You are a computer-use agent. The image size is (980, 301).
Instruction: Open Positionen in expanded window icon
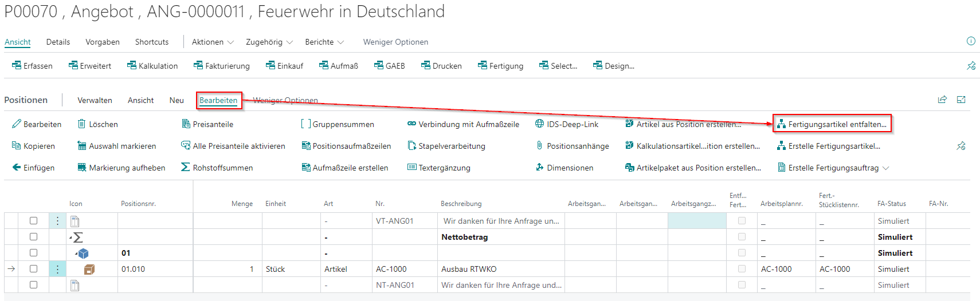tap(961, 100)
